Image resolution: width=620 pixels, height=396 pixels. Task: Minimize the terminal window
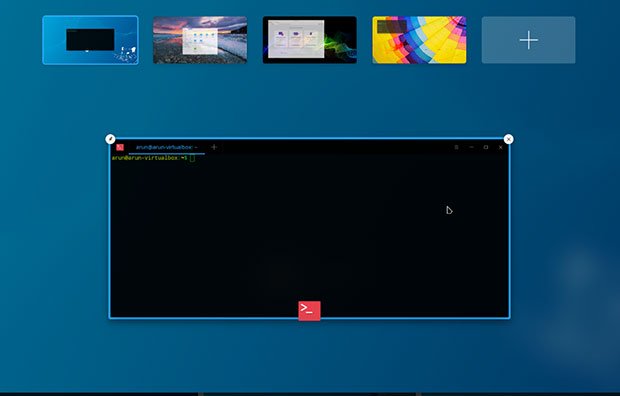(x=471, y=147)
